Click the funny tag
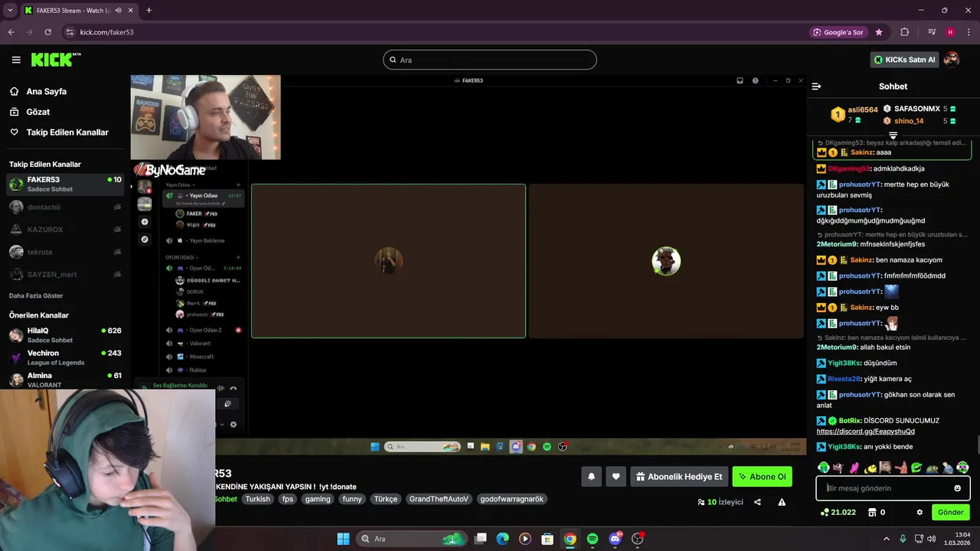Viewport: 980px width, 551px height. 352,499
